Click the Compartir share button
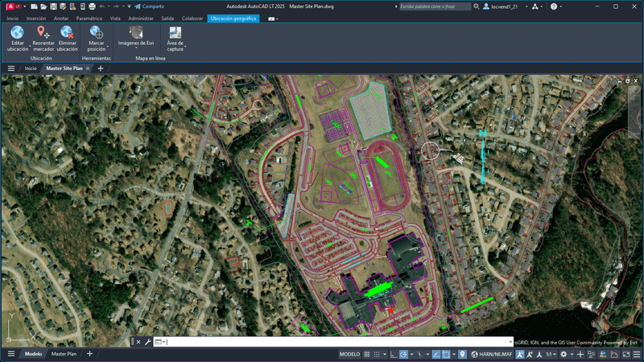Image resolution: width=644 pixels, height=362 pixels. pyautogui.click(x=149, y=6)
